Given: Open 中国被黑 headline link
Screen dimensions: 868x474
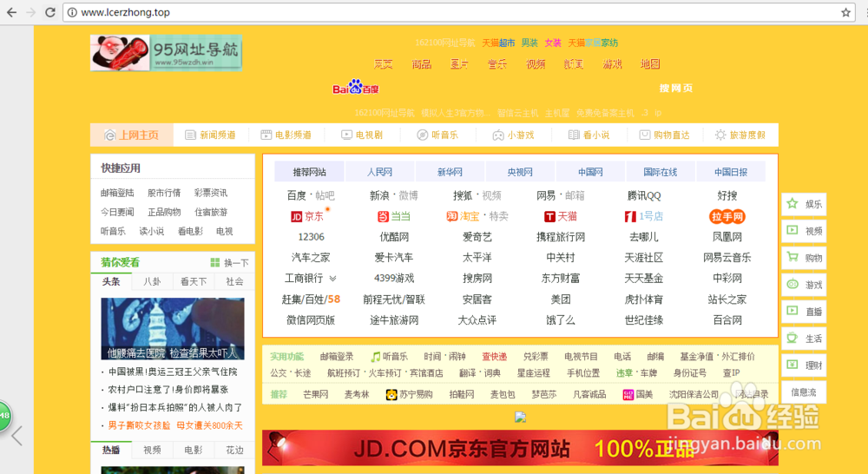Looking at the screenshot, I should click(x=173, y=372).
